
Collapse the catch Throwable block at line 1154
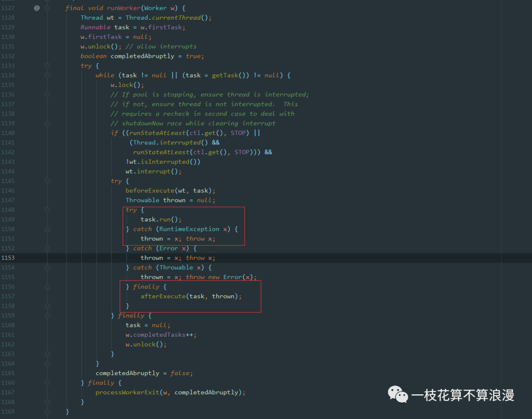(47, 268)
